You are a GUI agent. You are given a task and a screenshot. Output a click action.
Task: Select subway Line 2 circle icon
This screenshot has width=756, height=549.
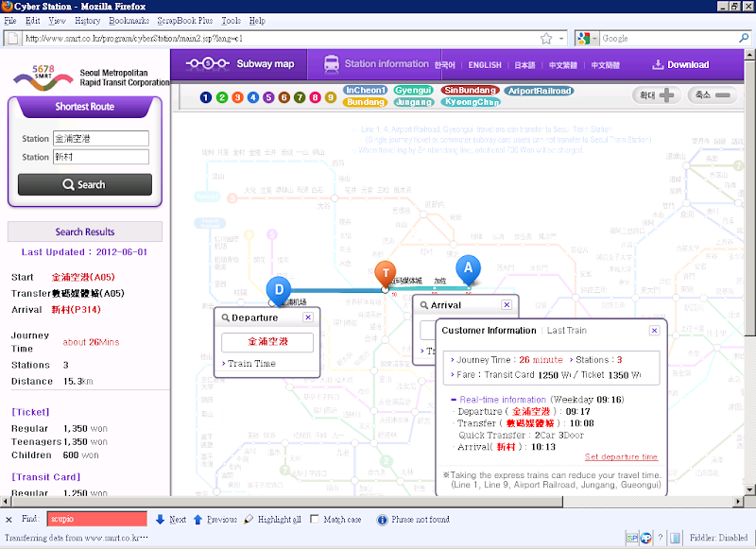(x=222, y=97)
